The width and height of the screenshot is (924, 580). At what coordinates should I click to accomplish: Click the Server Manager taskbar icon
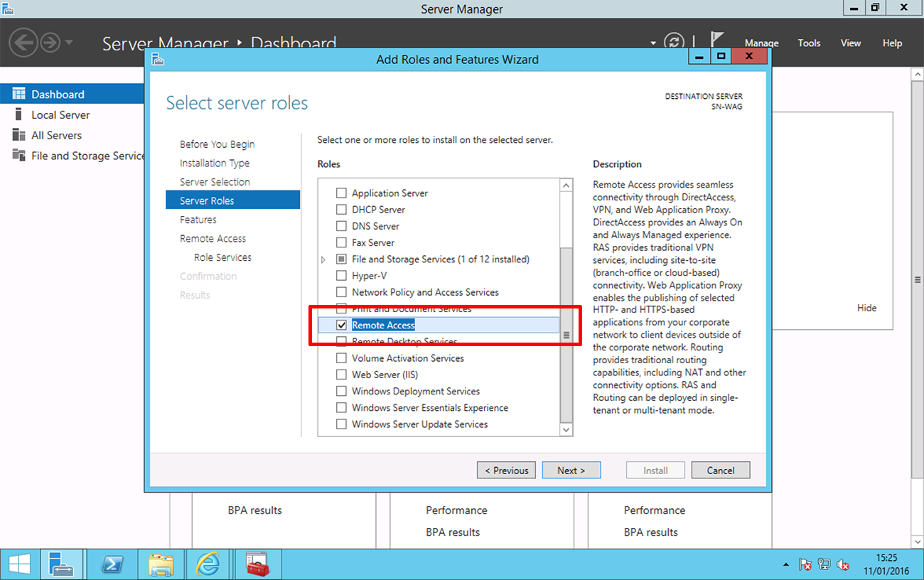pyautogui.click(x=60, y=564)
